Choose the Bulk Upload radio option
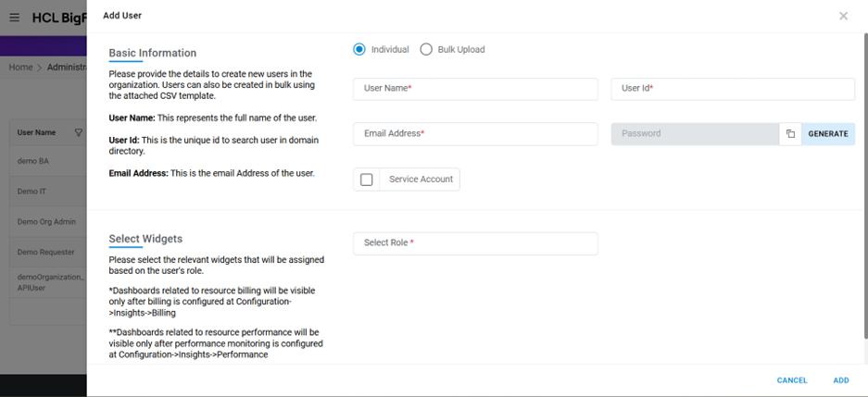The height and width of the screenshot is (397, 868). (426, 49)
